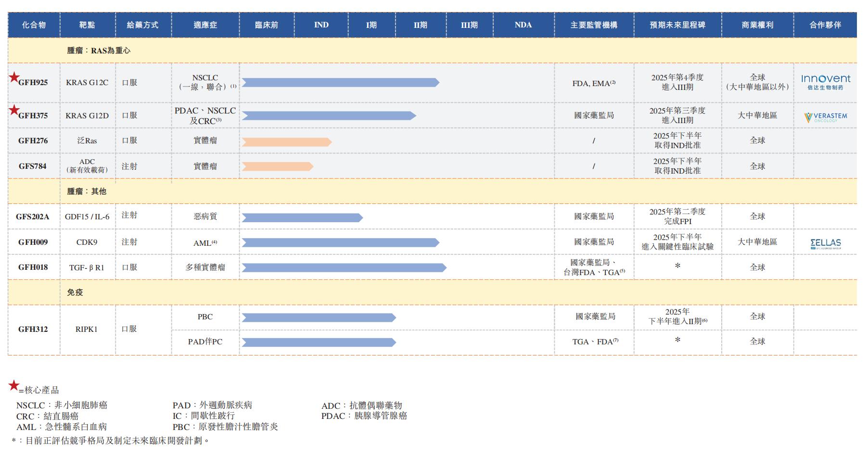Click the GFH009 compound name

33,242
